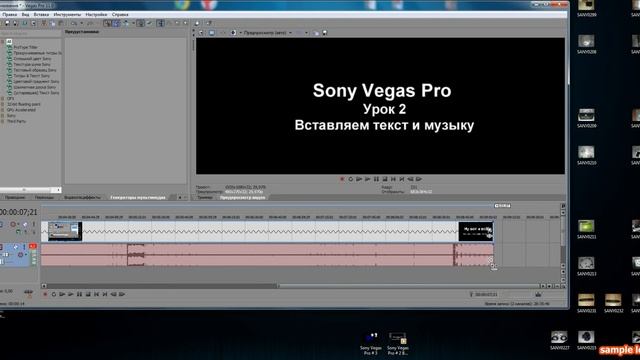Click the playback rate slider below track headers

[29, 292]
